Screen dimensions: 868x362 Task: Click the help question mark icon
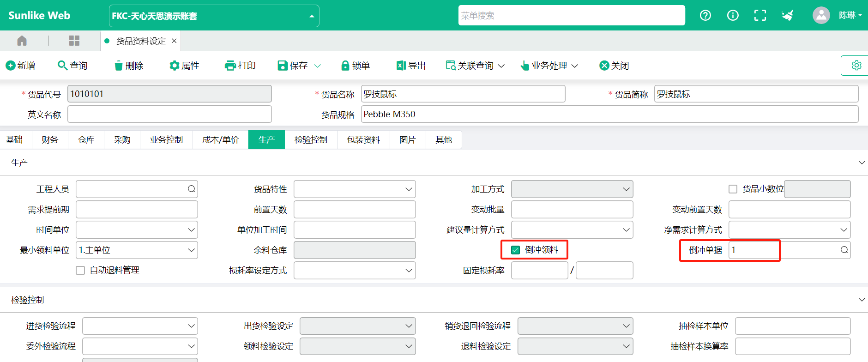click(x=705, y=16)
